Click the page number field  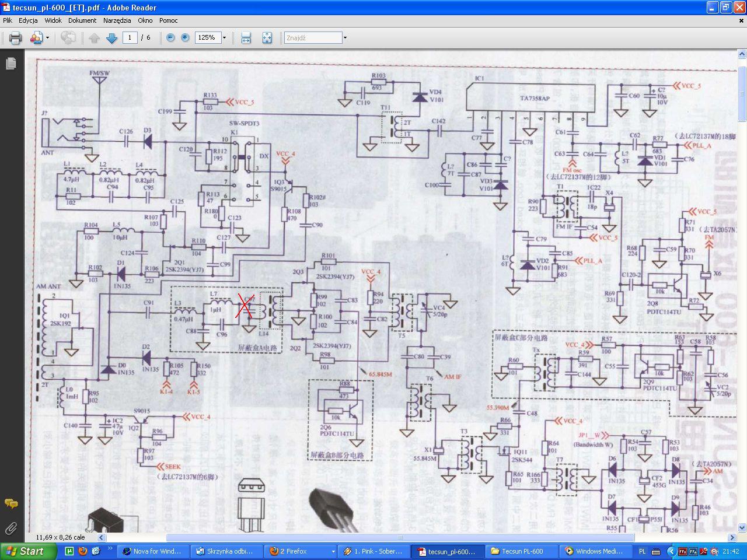130,38
